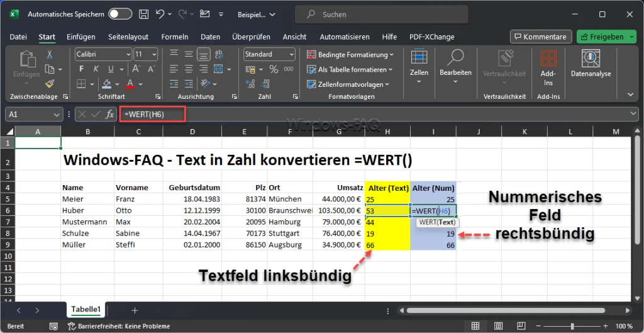Toggle Automatisches Speichern switch
Screen dimensions: 644x333
click(119, 14)
